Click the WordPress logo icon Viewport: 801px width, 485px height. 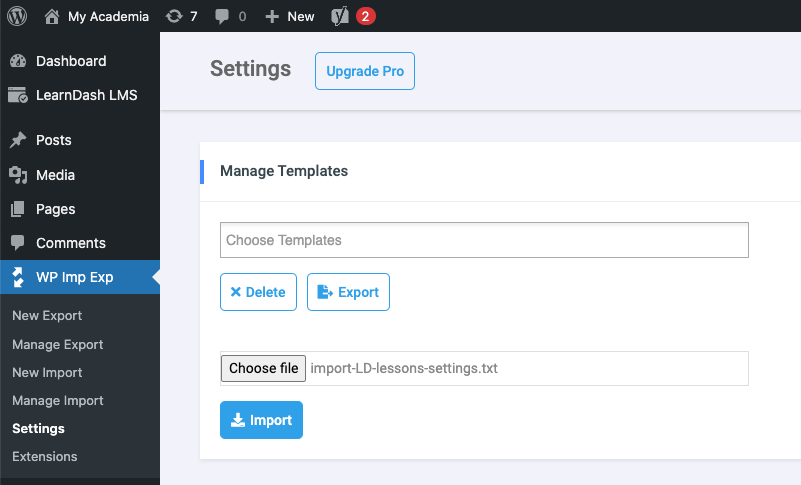pyautogui.click(x=17, y=16)
